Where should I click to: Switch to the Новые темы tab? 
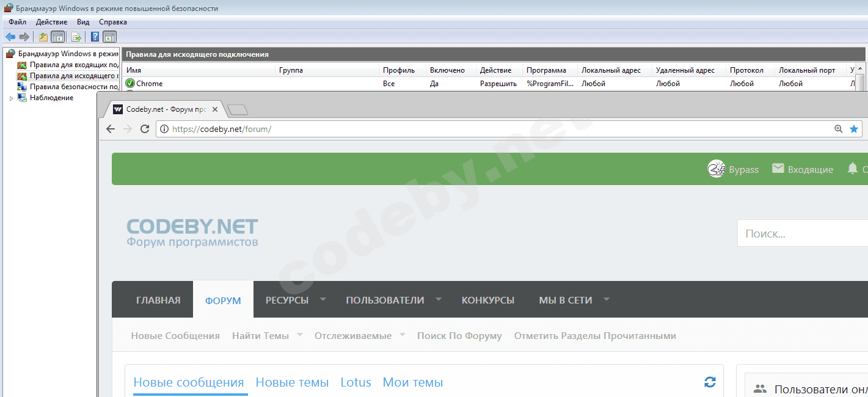(x=292, y=382)
